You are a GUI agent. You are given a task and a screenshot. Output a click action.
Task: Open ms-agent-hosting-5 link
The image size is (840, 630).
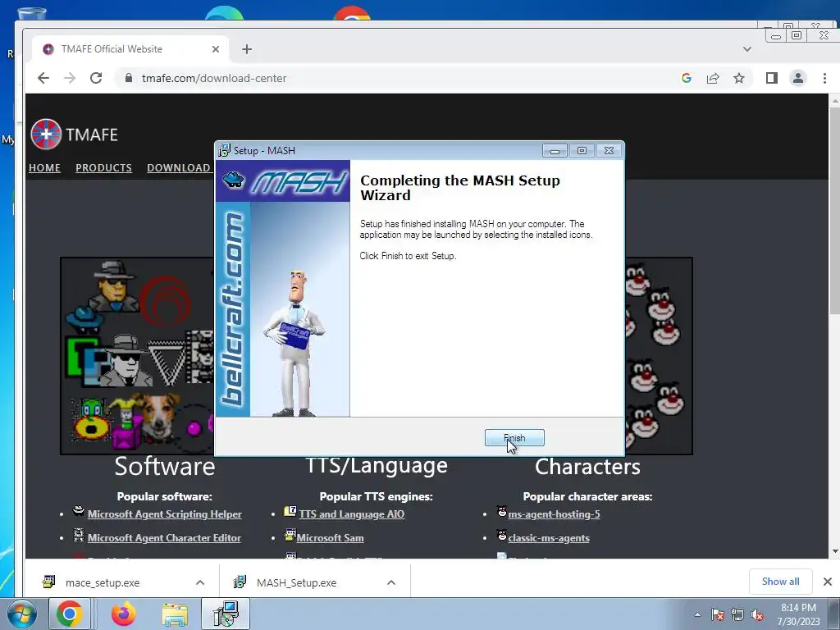pyautogui.click(x=554, y=514)
